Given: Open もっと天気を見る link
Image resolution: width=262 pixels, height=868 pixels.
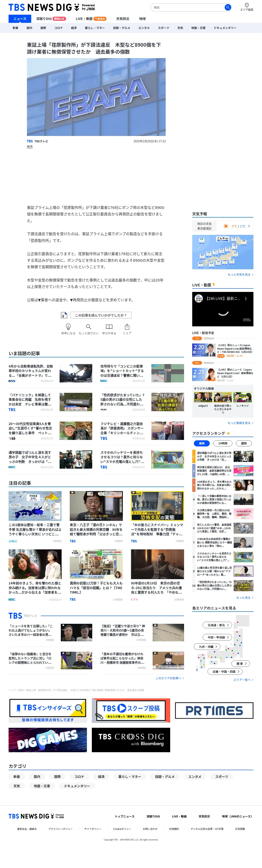Looking at the screenshot, I should (240, 275).
